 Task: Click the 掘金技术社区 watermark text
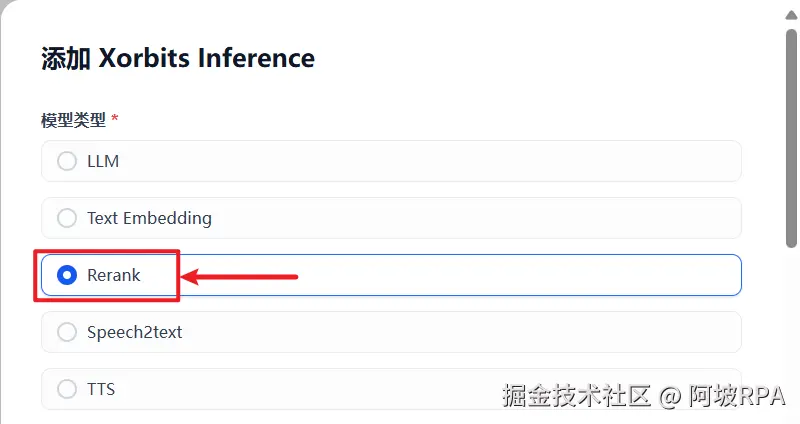(577, 395)
